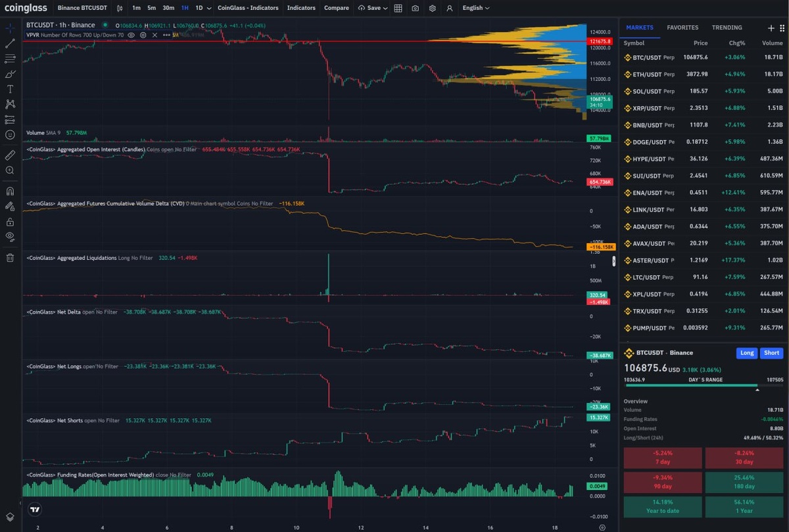Switch to the FAVORITES tab
Viewport: 789px width, 532px height.
682,28
